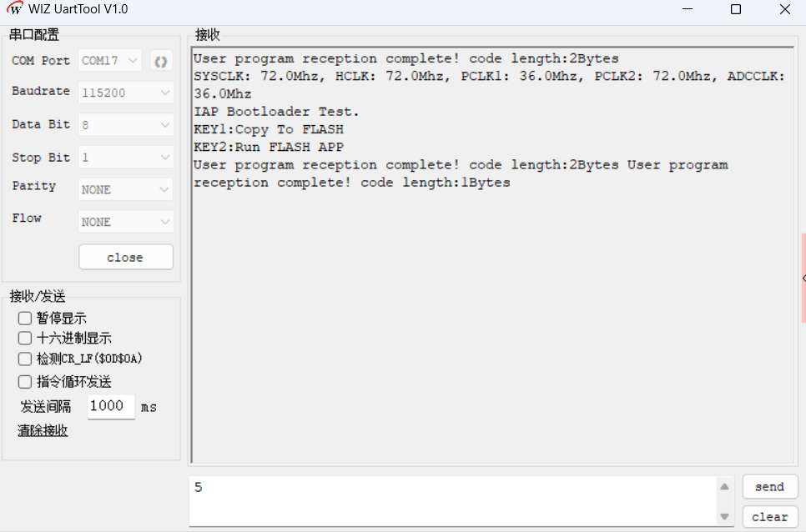Enable 指令循环发送 loop sending
This screenshot has width=806, height=532.
tap(25, 382)
